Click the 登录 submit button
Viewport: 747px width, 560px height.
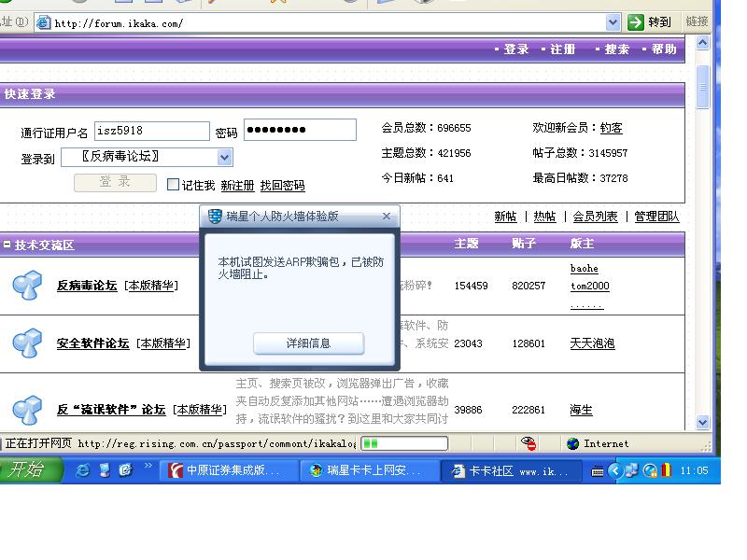(115, 182)
